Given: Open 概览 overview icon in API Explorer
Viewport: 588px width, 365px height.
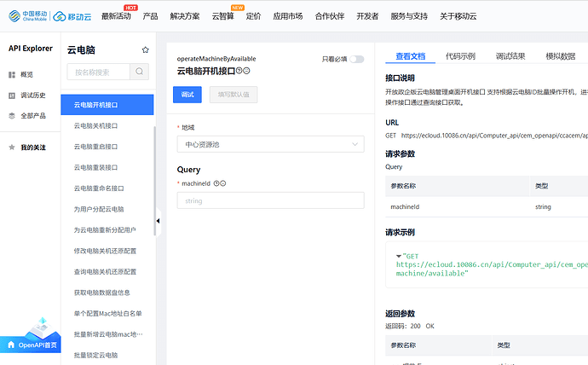Looking at the screenshot, I should 12,75.
